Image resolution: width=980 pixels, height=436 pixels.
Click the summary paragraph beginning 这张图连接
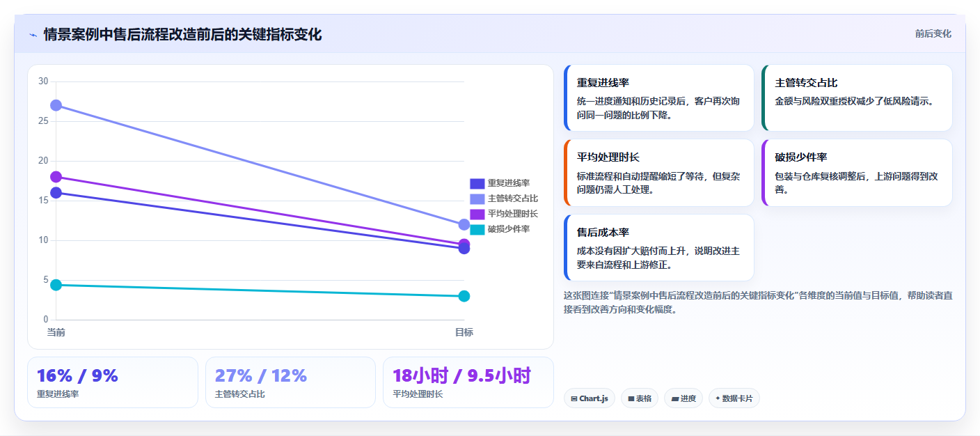pyautogui.click(x=758, y=302)
